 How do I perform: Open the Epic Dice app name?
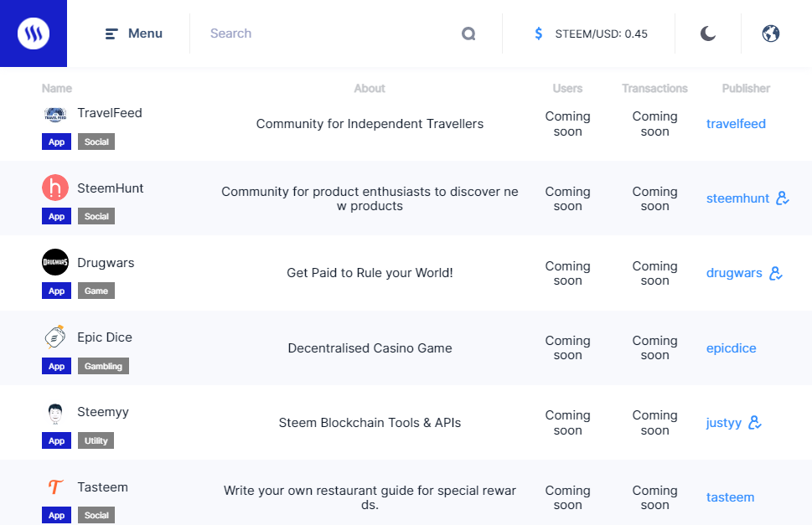pos(105,337)
